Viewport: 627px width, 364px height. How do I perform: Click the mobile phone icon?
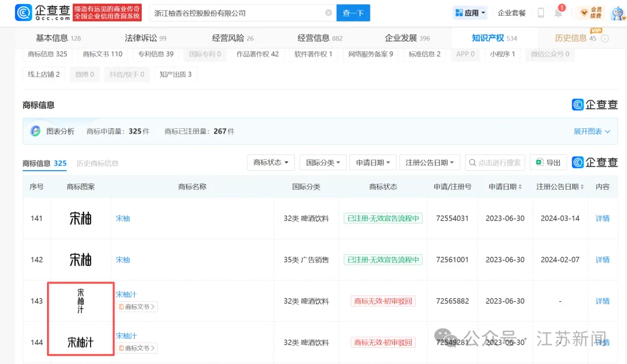541,13
